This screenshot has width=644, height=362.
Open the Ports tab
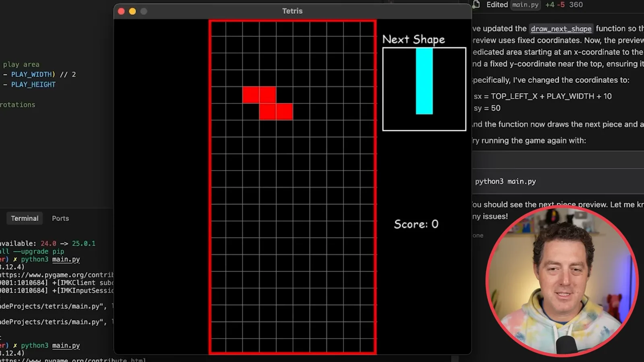60,218
